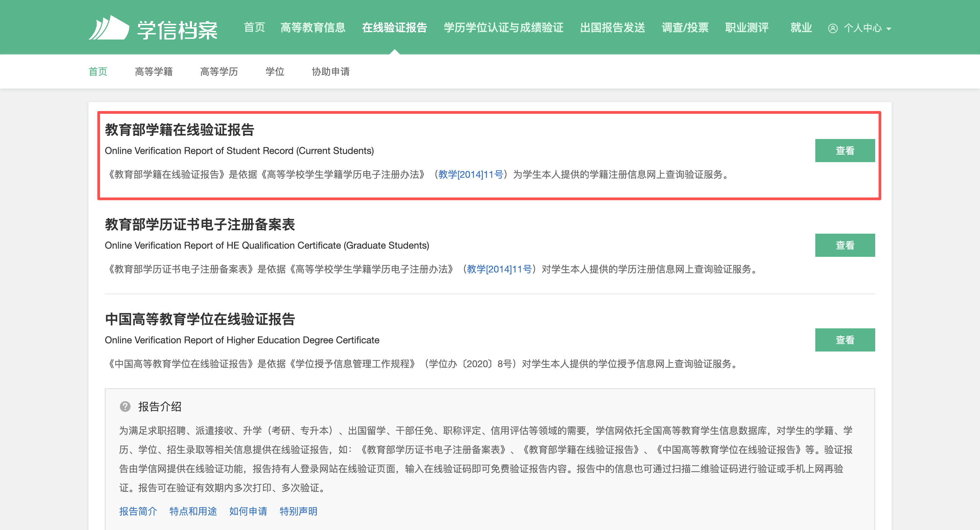Screen dimensions: 980x530
Task: Open the 特点和用途 link
Action: point(193,511)
